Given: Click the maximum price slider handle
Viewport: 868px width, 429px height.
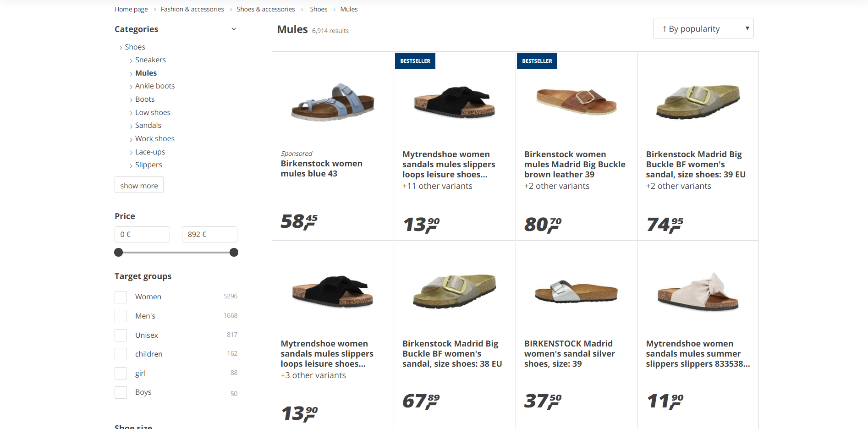Looking at the screenshot, I should coord(234,253).
